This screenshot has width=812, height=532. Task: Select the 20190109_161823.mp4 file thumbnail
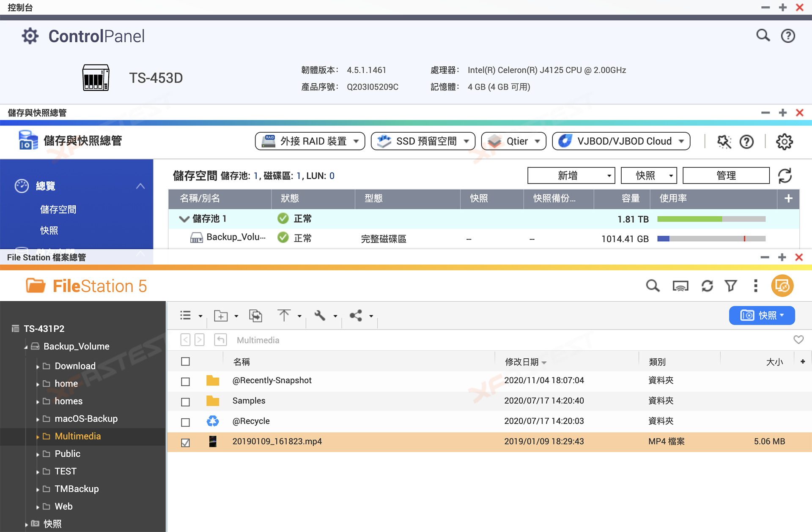(213, 442)
